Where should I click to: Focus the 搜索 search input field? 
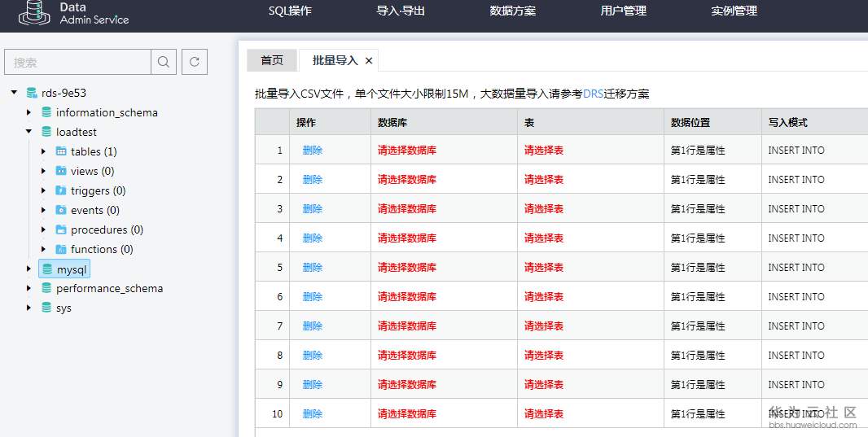tap(78, 62)
